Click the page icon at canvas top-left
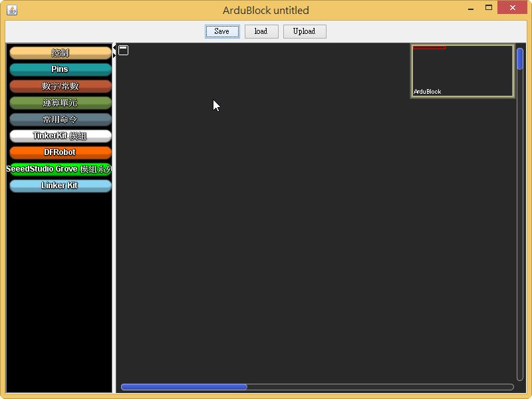532x399 pixels. tap(124, 51)
